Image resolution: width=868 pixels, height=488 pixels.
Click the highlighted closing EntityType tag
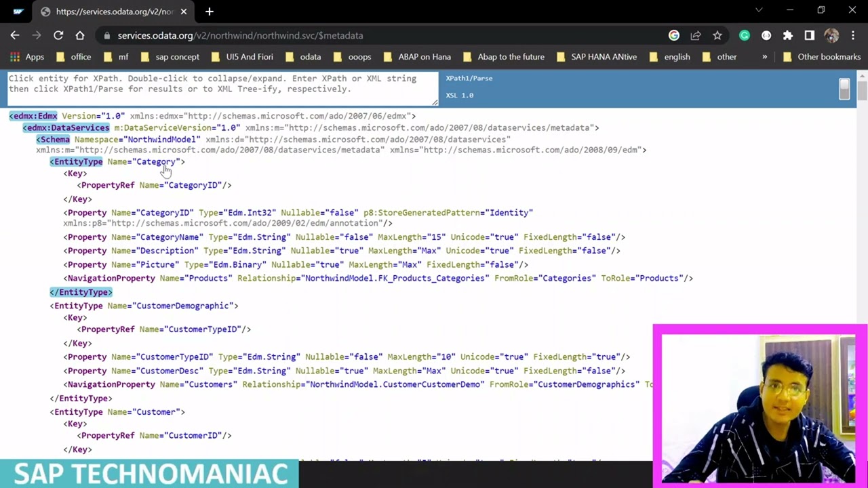[81, 292]
